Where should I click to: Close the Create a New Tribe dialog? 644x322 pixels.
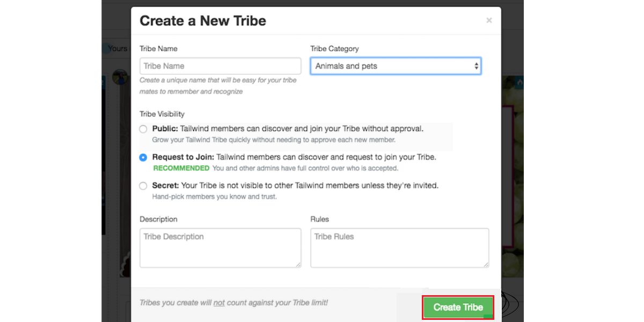(x=489, y=20)
